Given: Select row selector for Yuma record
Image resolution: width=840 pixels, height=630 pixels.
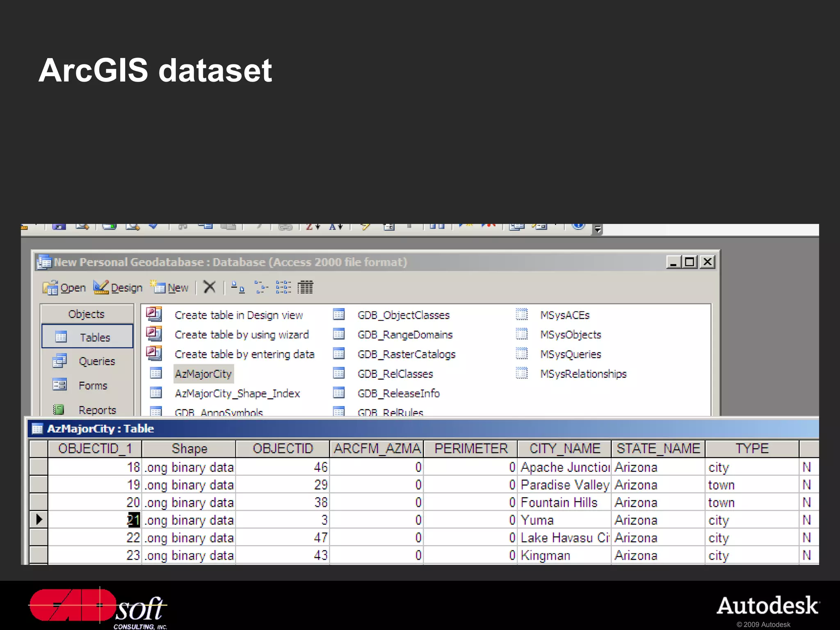Looking at the screenshot, I should click(x=39, y=520).
